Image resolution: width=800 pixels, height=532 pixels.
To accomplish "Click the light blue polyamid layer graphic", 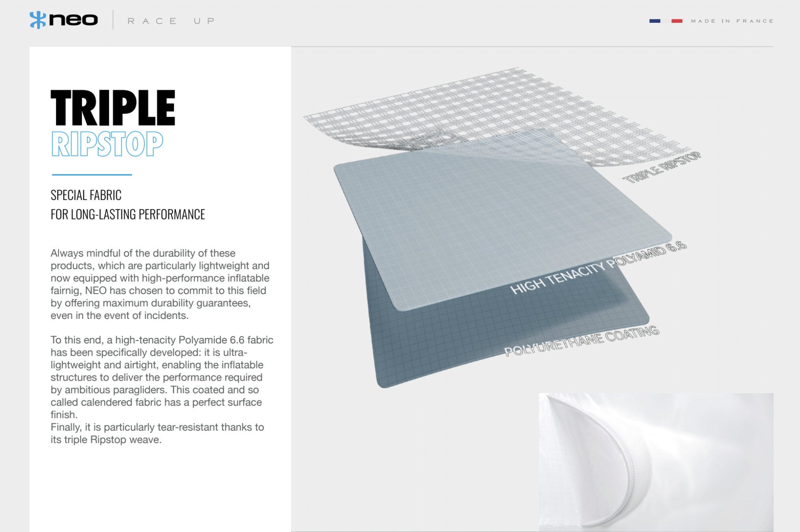I will [x=494, y=221].
